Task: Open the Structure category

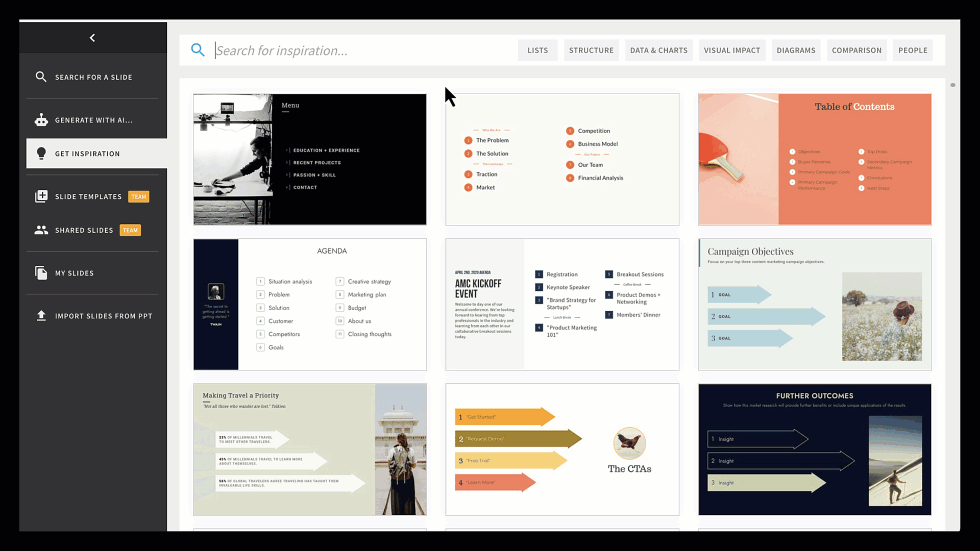Action: 591,50
